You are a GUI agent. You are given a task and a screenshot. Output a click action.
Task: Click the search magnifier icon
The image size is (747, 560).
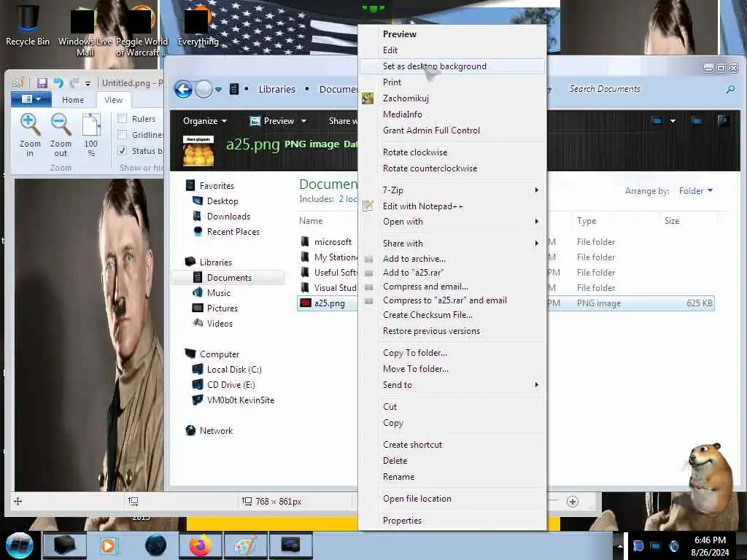(729, 89)
